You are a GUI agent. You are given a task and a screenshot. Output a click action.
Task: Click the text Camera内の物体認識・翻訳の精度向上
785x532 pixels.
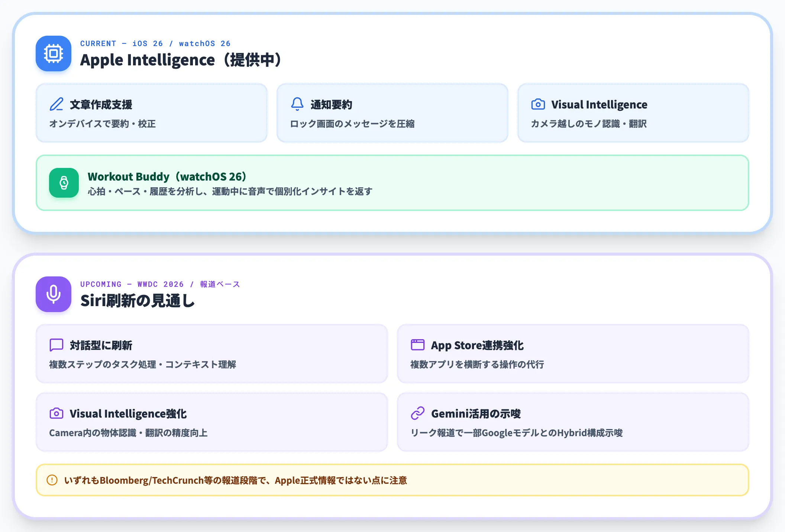[128, 433]
